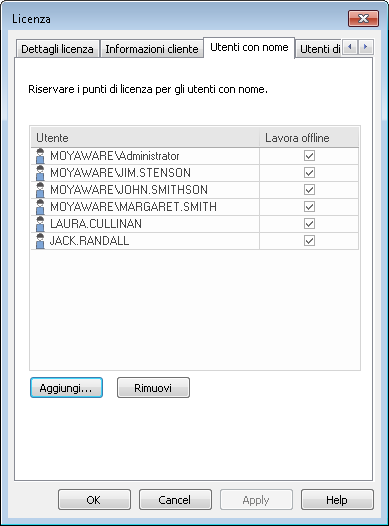Viewport: 389px width, 526px height.
Task: Disable Lavora offline for LAURA.CULLINAN
Action: coord(309,223)
